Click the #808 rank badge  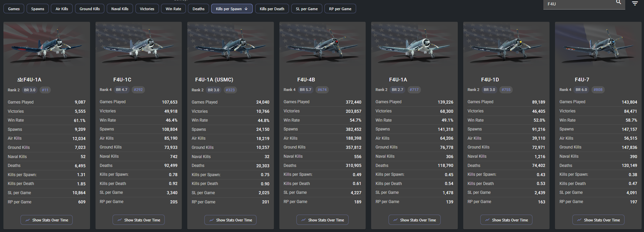[598, 90]
